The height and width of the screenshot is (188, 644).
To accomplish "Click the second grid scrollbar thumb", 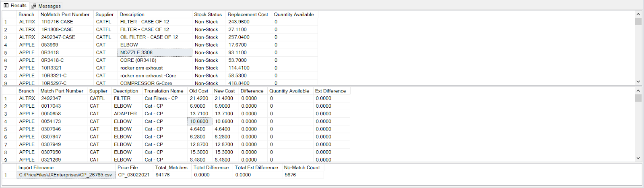I will tap(638, 98).
